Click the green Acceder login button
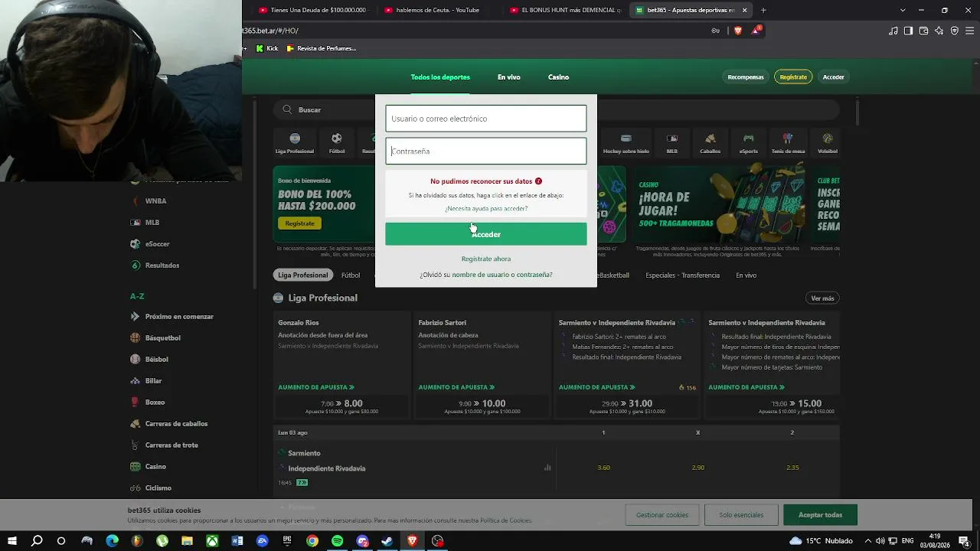Image resolution: width=980 pixels, height=551 pixels. point(486,234)
